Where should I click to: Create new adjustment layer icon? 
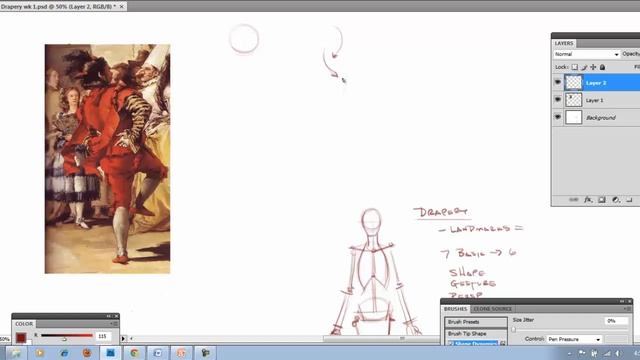click(x=616, y=200)
